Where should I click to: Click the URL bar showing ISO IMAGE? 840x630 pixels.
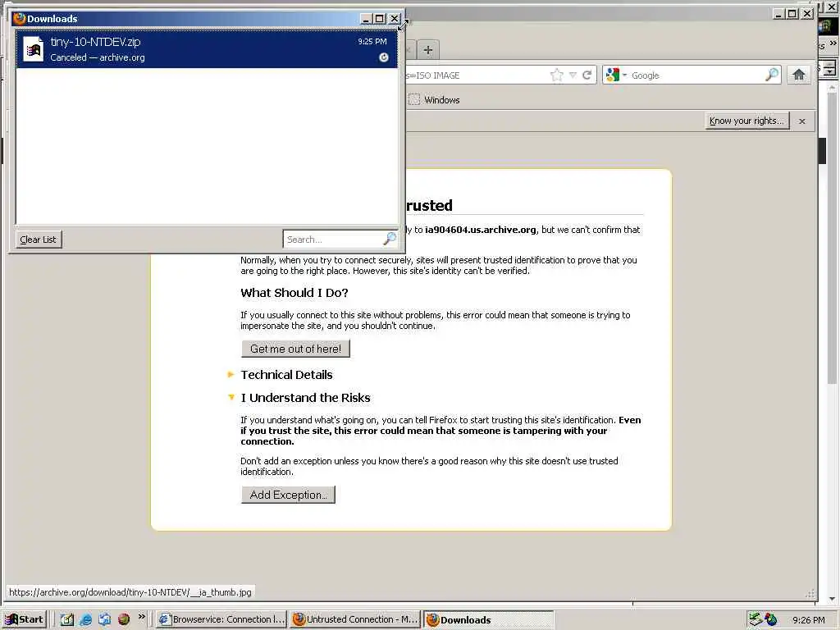coord(477,75)
